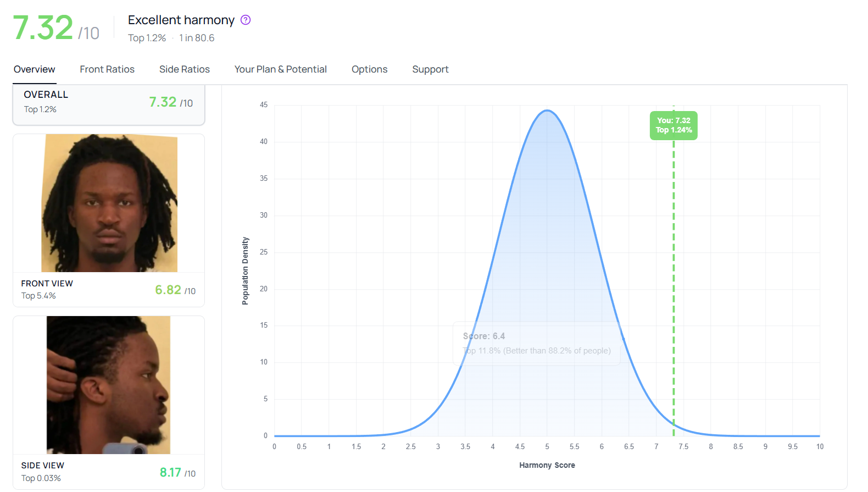Screen dimensions: 868x492
Task: Click the large 7.32 score in header
Action: (x=43, y=27)
